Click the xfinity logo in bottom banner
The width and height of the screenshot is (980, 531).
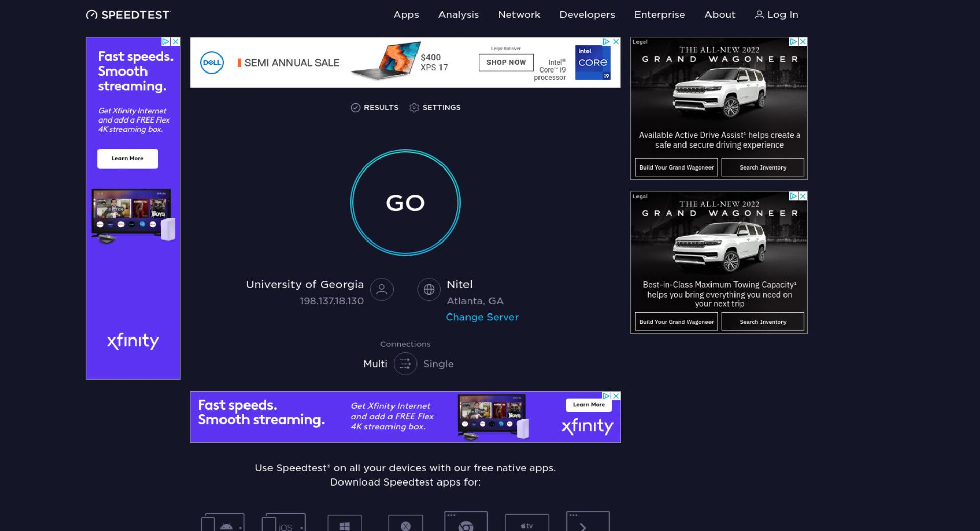[587, 426]
